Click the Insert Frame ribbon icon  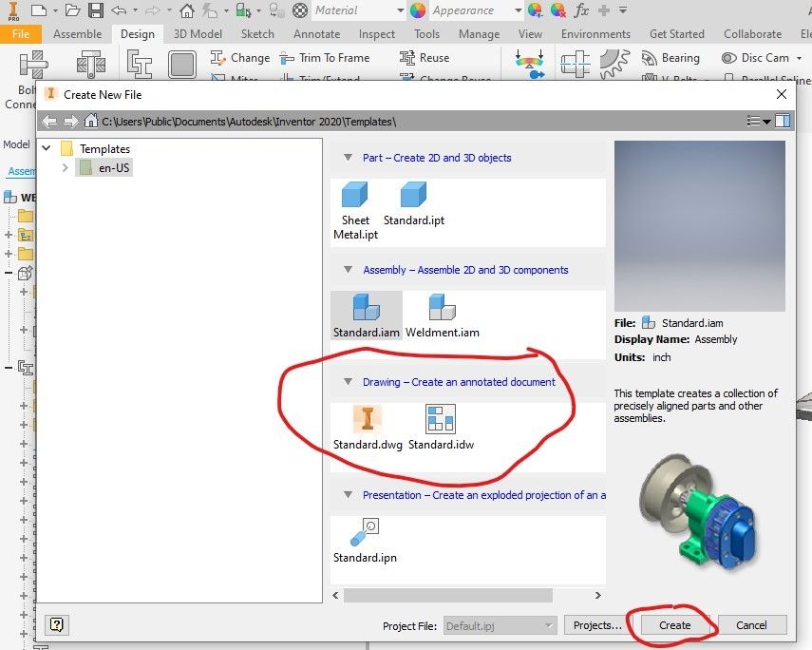tap(139, 64)
